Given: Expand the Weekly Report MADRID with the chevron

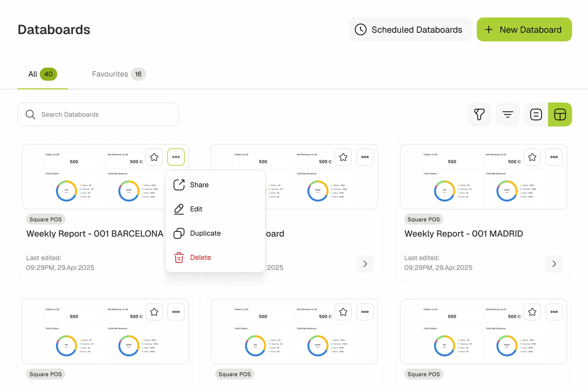Looking at the screenshot, I should point(554,264).
